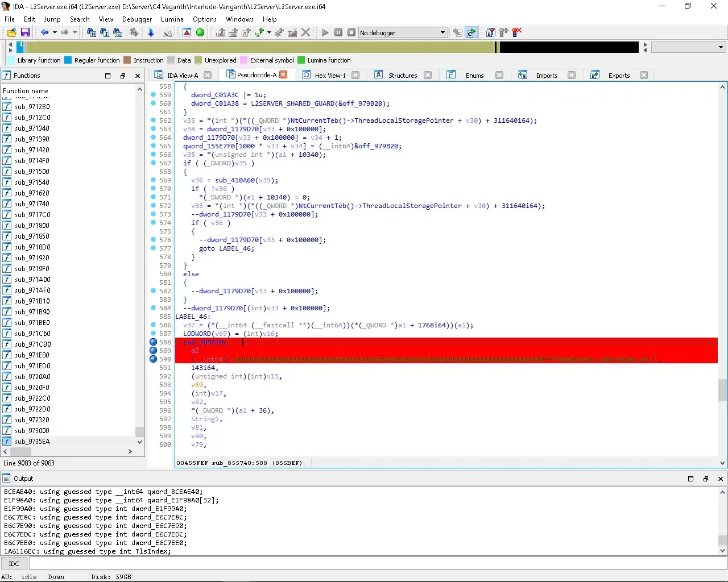This screenshot has width=728, height=582.
Task: Open the Lumina menu
Action: [172, 19]
